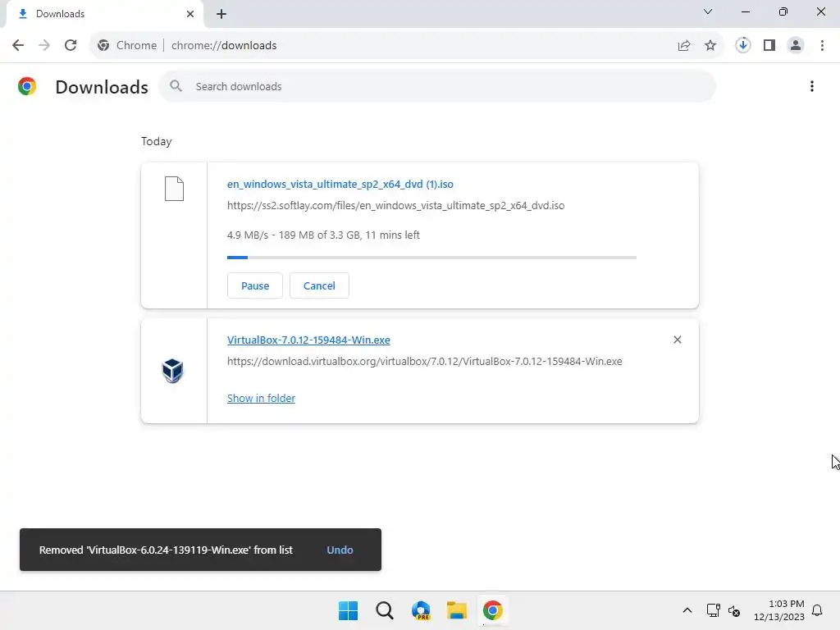Click the Chrome taskbar icon
This screenshot has height=630, width=840.
tap(493, 610)
